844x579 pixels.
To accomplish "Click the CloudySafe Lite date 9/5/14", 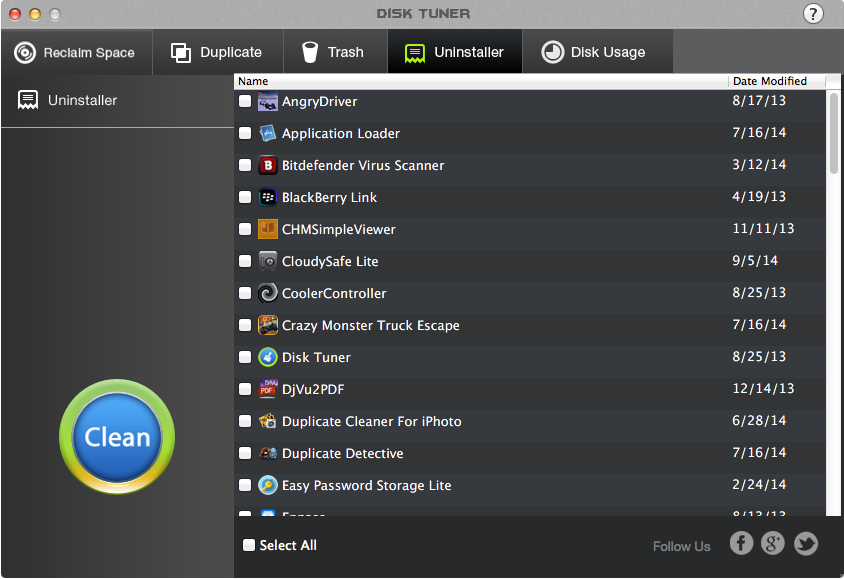I will (755, 260).
